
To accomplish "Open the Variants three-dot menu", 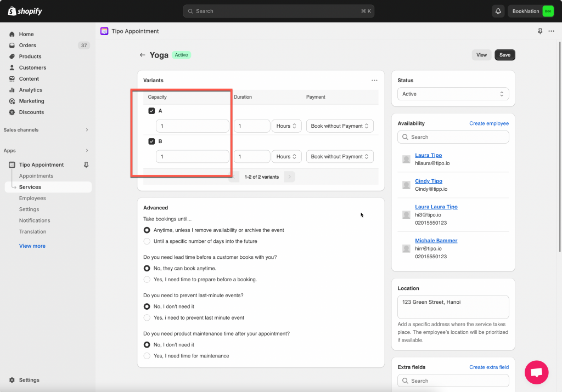I will pyautogui.click(x=374, y=81).
